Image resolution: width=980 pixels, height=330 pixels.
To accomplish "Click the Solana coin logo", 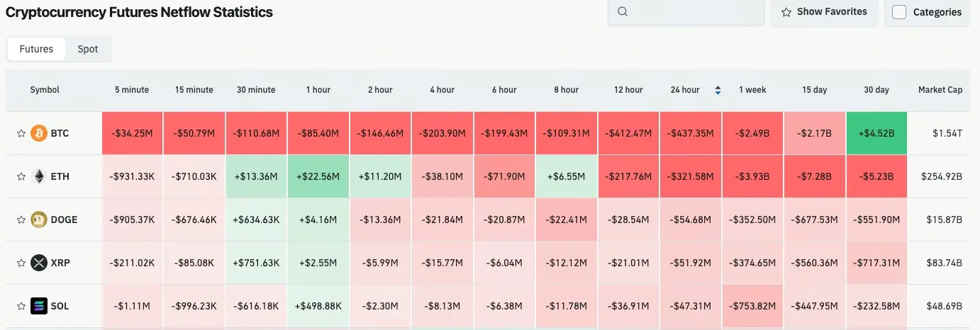I will [39, 306].
